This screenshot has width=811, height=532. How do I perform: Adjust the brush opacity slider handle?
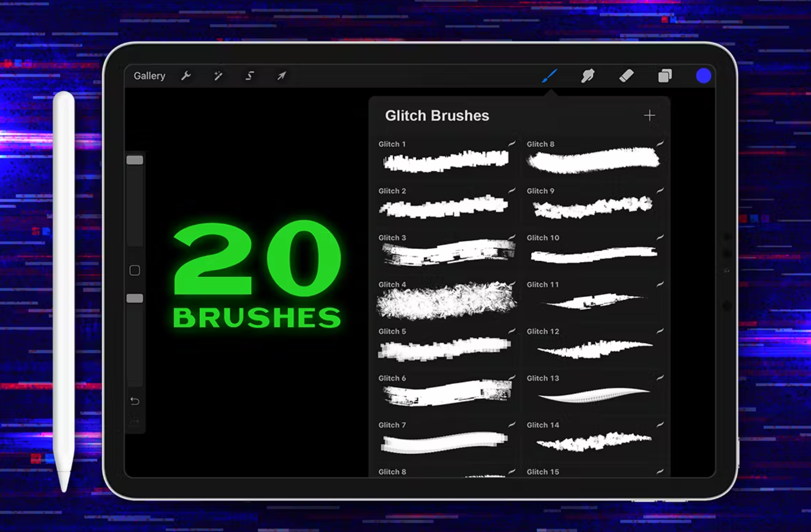click(x=135, y=298)
